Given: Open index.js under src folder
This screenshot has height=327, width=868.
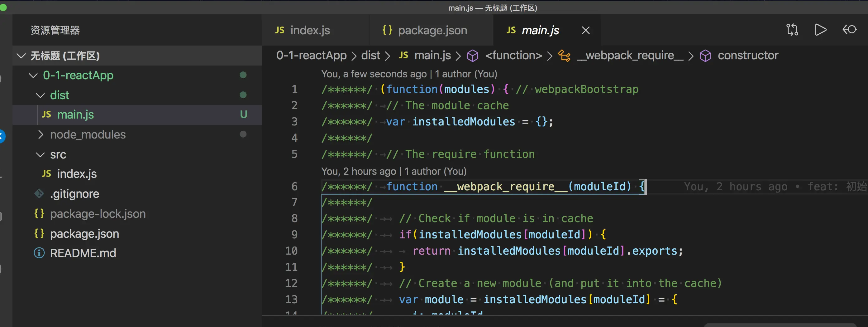Looking at the screenshot, I should tap(77, 174).
